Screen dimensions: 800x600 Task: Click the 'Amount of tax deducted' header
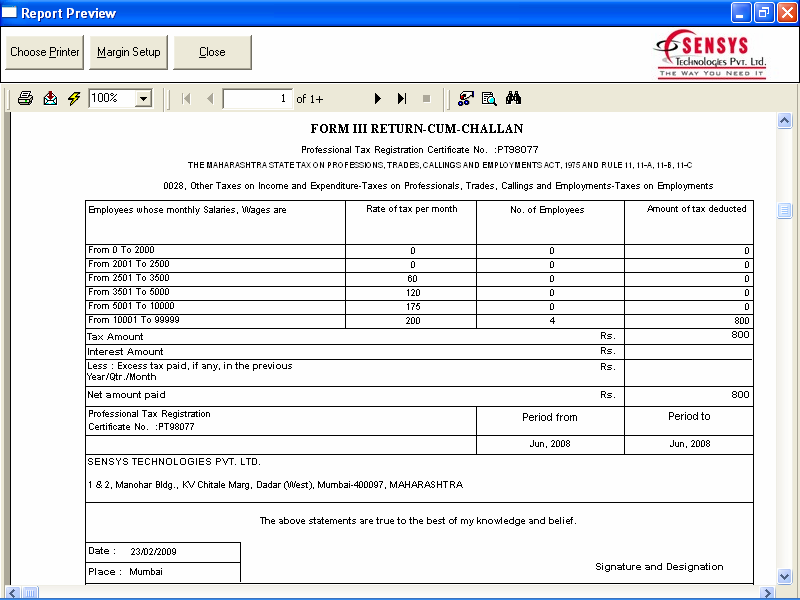click(x=696, y=209)
